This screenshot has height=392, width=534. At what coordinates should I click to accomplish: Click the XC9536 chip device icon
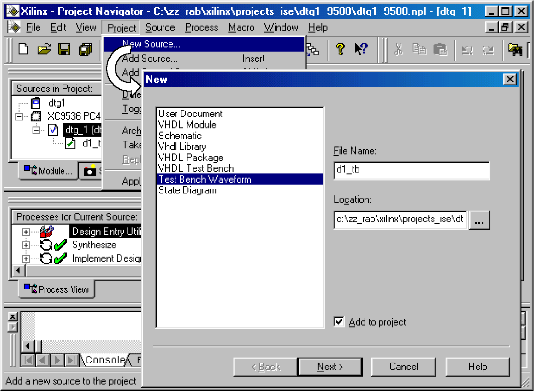click(36, 116)
